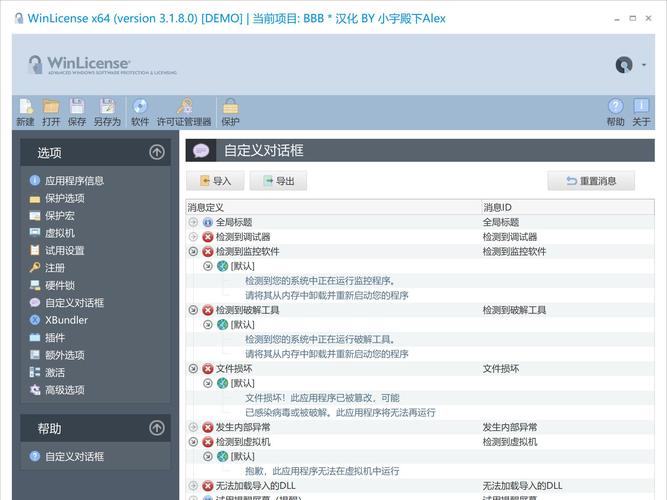Click the 新建 (New) toolbar icon
667x500 pixels.
tap(25, 108)
